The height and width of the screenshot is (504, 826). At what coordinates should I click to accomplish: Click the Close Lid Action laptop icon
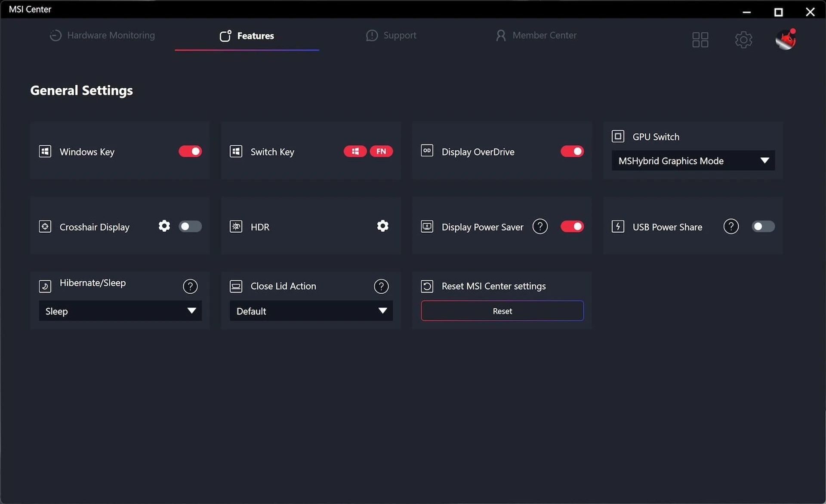click(236, 286)
